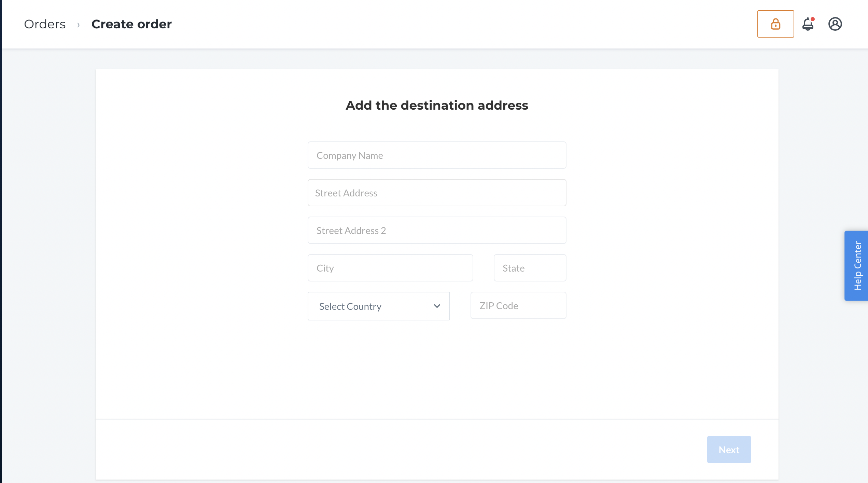Viewport: 868px width, 483px height.
Task: Focus the Street Address field
Action: [x=437, y=193]
